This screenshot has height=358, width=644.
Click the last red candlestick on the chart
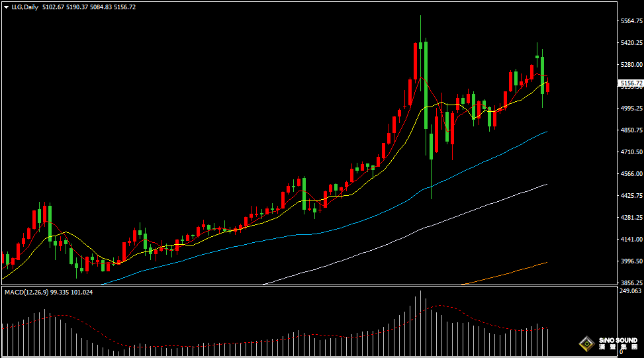point(547,87)
